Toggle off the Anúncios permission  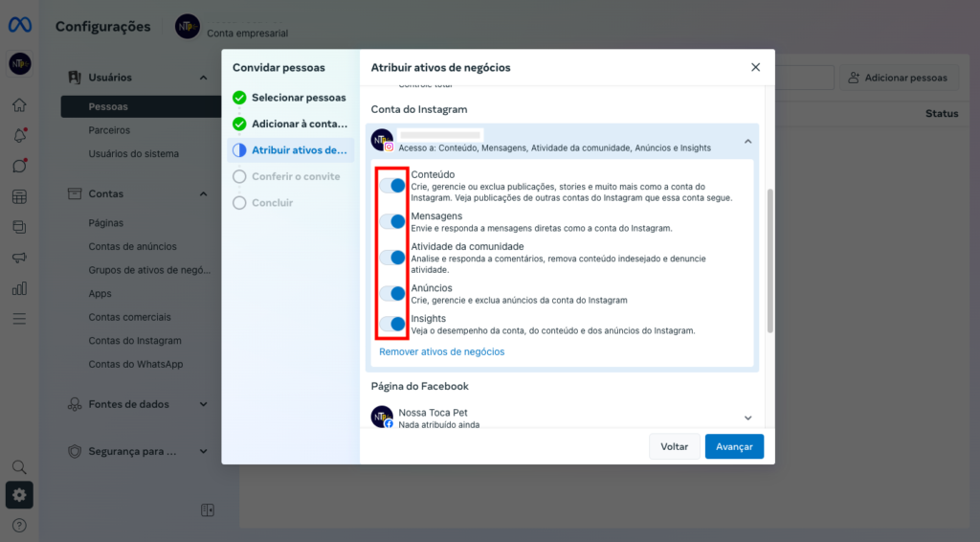coord(393,293)
